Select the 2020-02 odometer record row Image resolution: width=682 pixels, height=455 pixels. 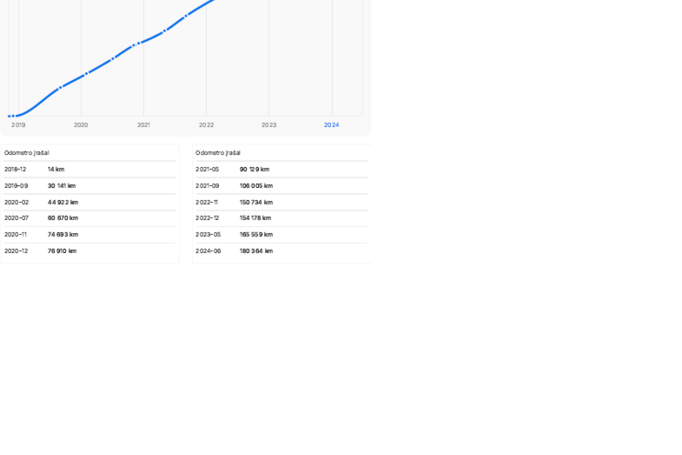[89, 202]
